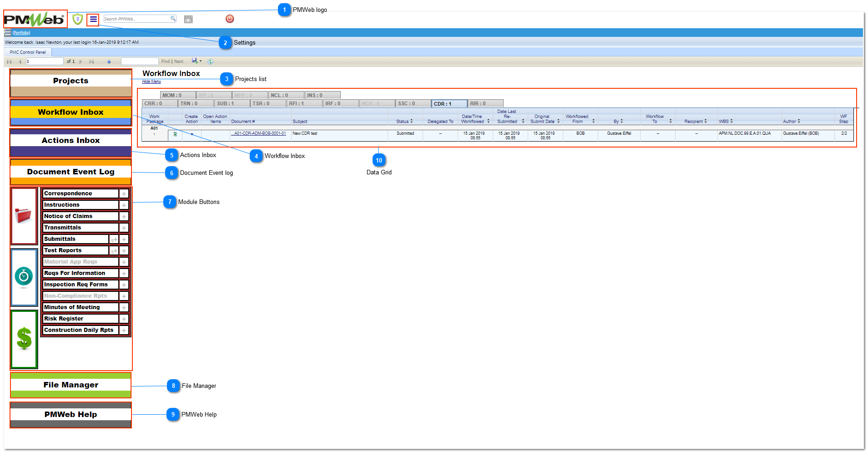Add new Transmittals with plus button

pos(124,228)
